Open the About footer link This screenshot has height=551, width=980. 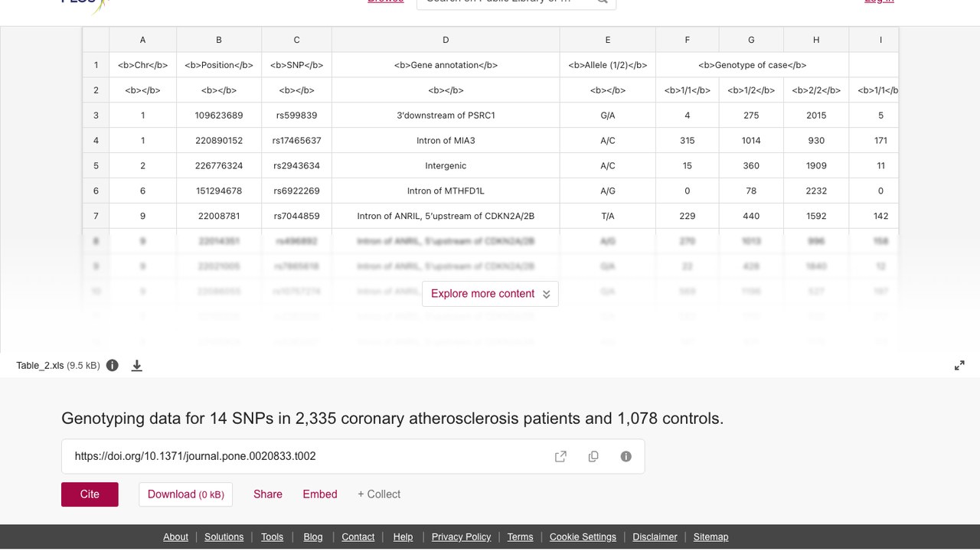[175, 537]
